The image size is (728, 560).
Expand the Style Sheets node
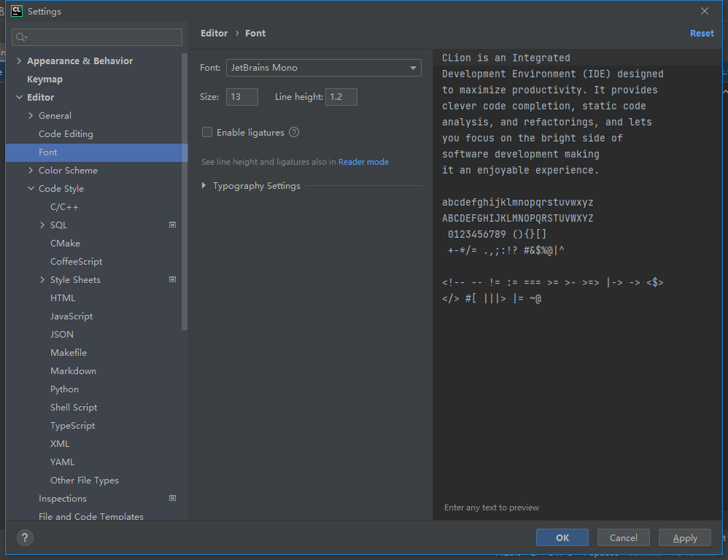tap(42, 280)
